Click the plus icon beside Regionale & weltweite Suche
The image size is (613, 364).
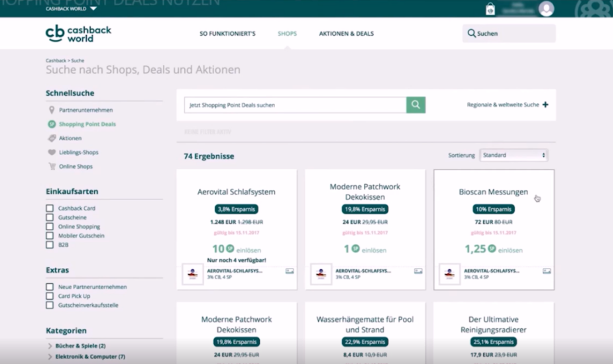click(x=545, y=105)
